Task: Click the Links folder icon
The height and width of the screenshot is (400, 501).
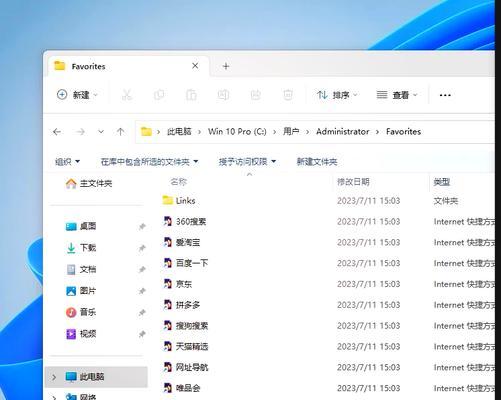Action: tap(168, 200)
